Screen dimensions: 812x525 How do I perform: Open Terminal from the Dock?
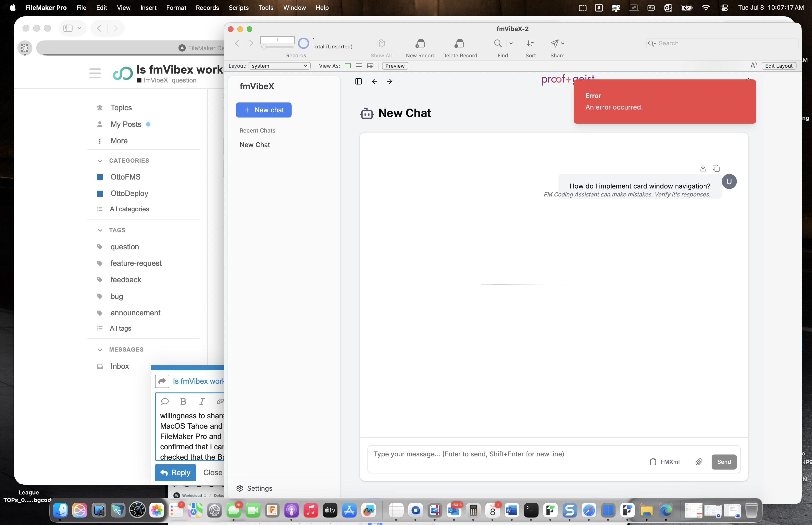point(531,510)
